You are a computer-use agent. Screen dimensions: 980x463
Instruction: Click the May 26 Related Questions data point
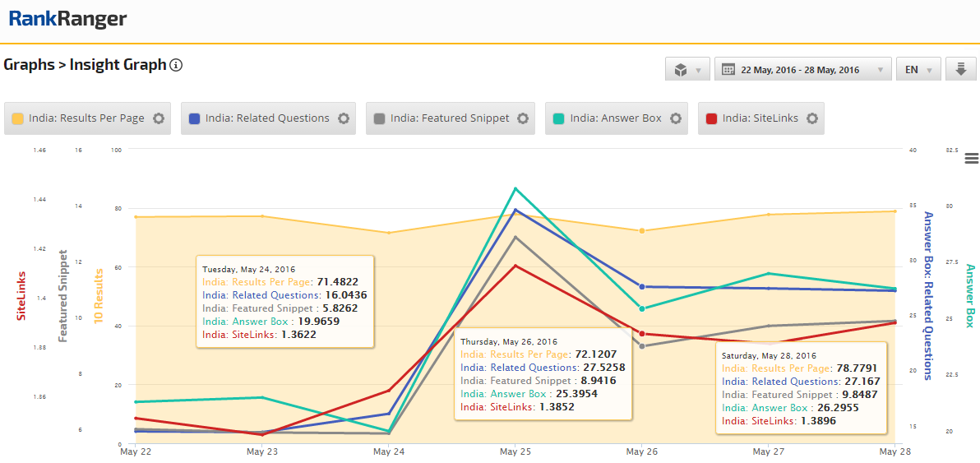click(642, 287)
